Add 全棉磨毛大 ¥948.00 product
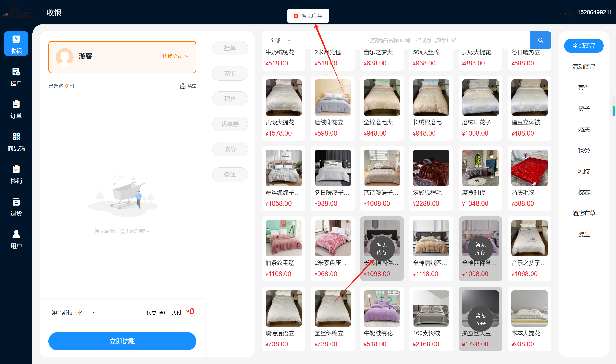This screenshot has height=364, width=616. click(x=382, y=108)
